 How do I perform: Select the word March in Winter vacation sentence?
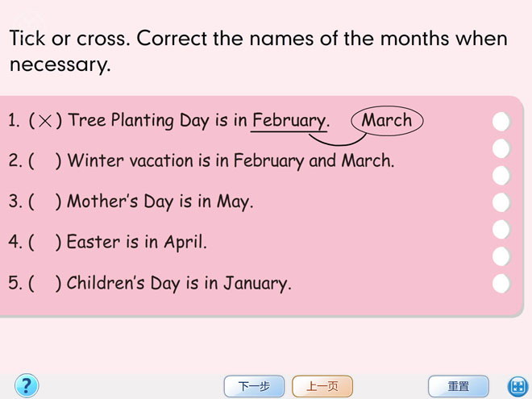367,160
